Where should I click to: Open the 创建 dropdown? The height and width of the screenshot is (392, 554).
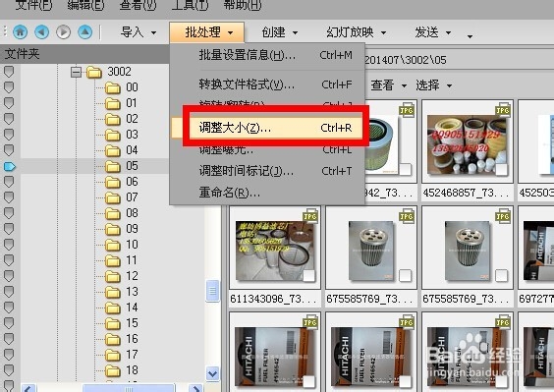coord(280,32)
